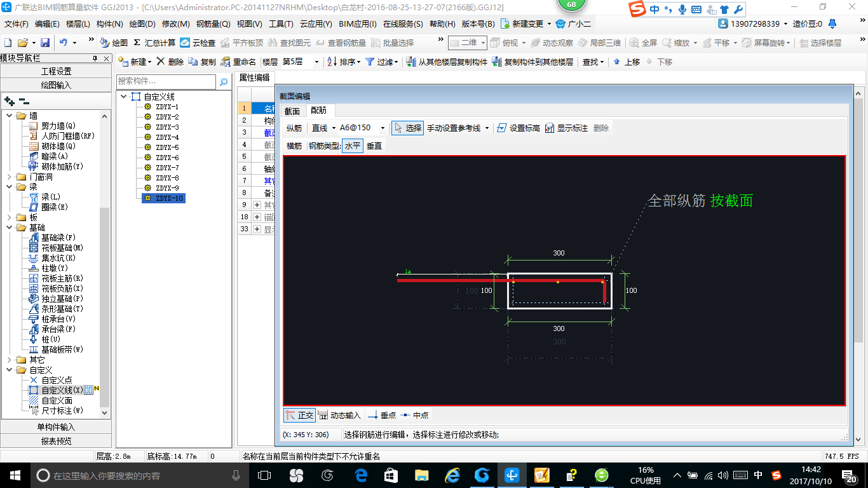The height and width of the screenshot is (488, 868).
Task: Open the BIM应用(I) menu
Action: click(x=358, y=24)
